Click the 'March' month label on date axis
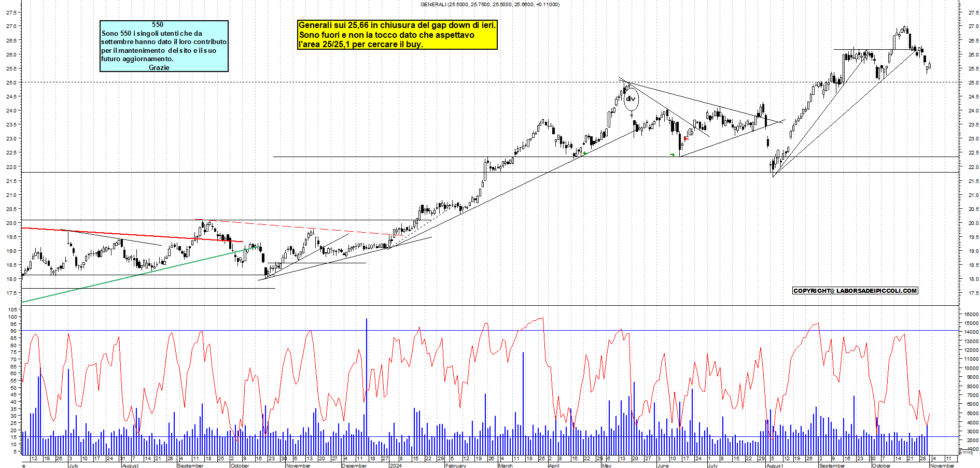 [505, 465]
